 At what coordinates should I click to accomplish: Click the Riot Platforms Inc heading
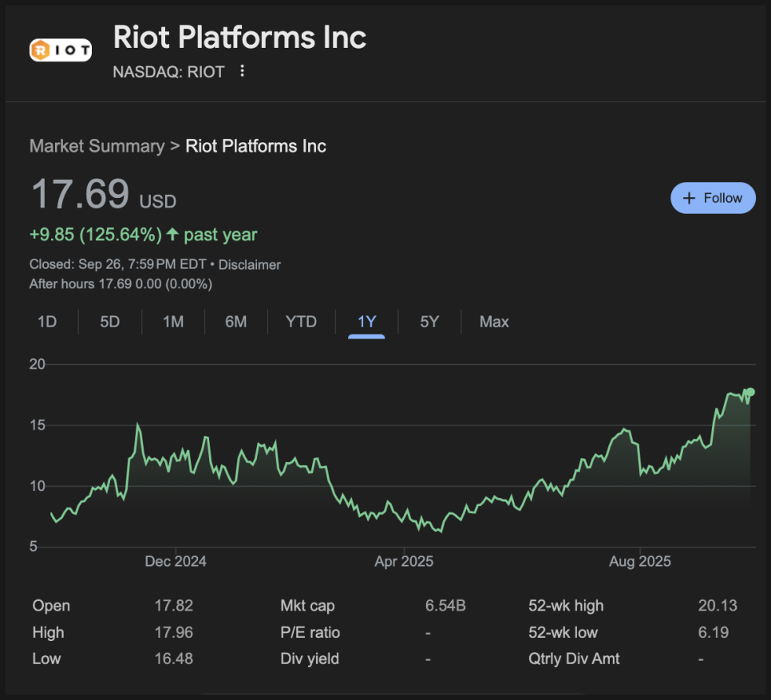(x=240, y=38)
